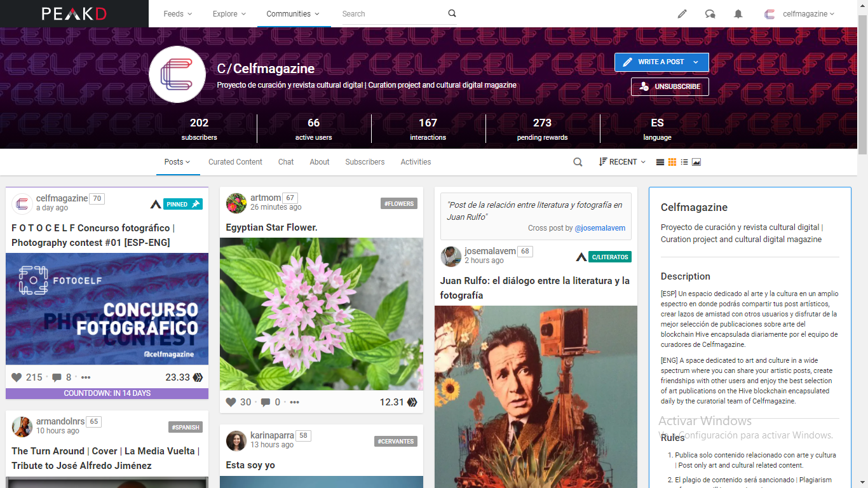
Task: Open the pencil write icon in top bar
Action: (682, 13)
